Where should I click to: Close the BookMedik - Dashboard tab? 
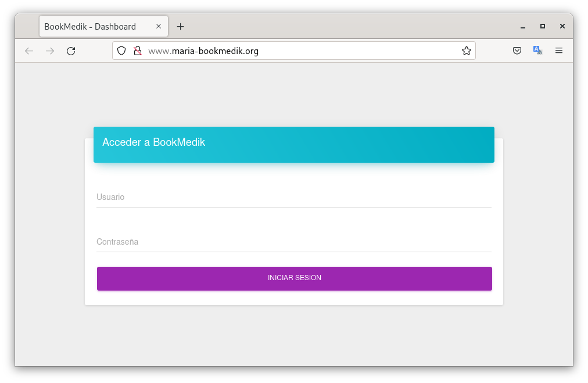[x=159, y=27]
